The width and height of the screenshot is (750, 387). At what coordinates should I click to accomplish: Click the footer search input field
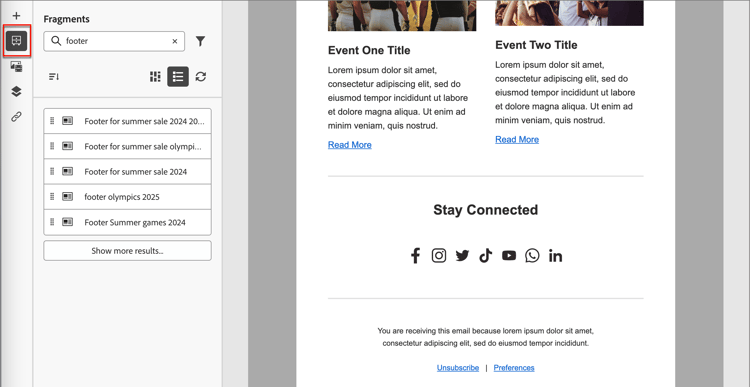click(x=114, y=41)
